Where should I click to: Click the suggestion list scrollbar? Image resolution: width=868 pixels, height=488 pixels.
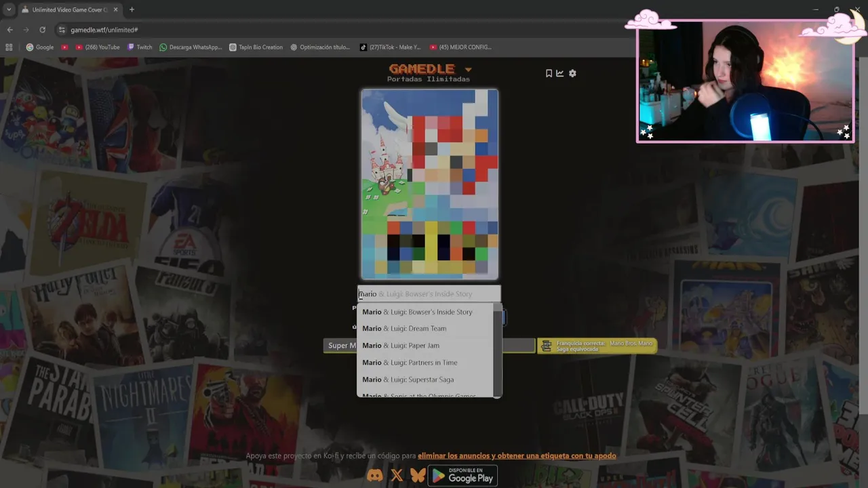tap(498, 350)
